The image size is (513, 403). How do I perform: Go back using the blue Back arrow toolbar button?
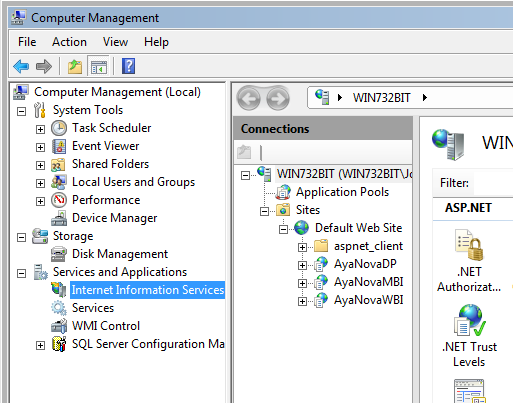point(21,66)
